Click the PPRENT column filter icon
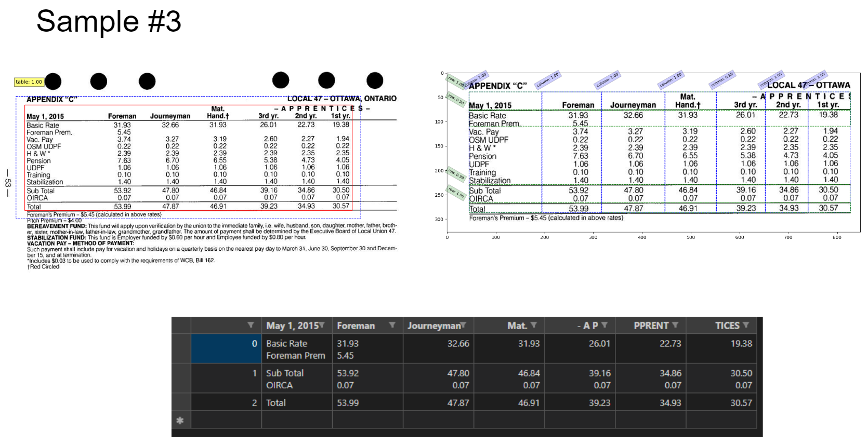Screen dimensions: 868x446 [x=675, y=325]
